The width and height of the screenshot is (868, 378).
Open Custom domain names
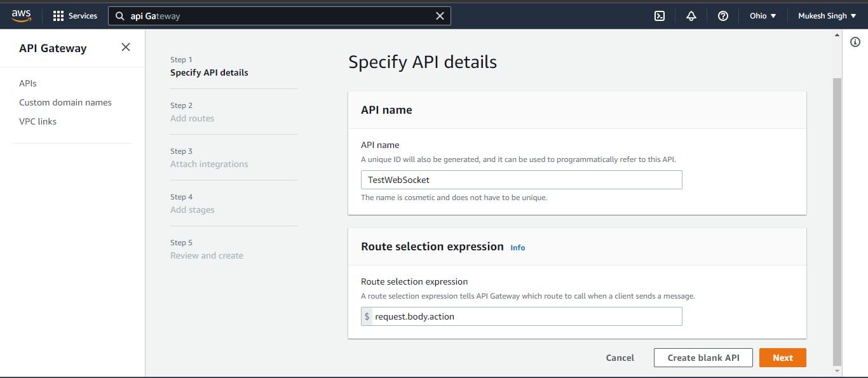click(65, 102)
